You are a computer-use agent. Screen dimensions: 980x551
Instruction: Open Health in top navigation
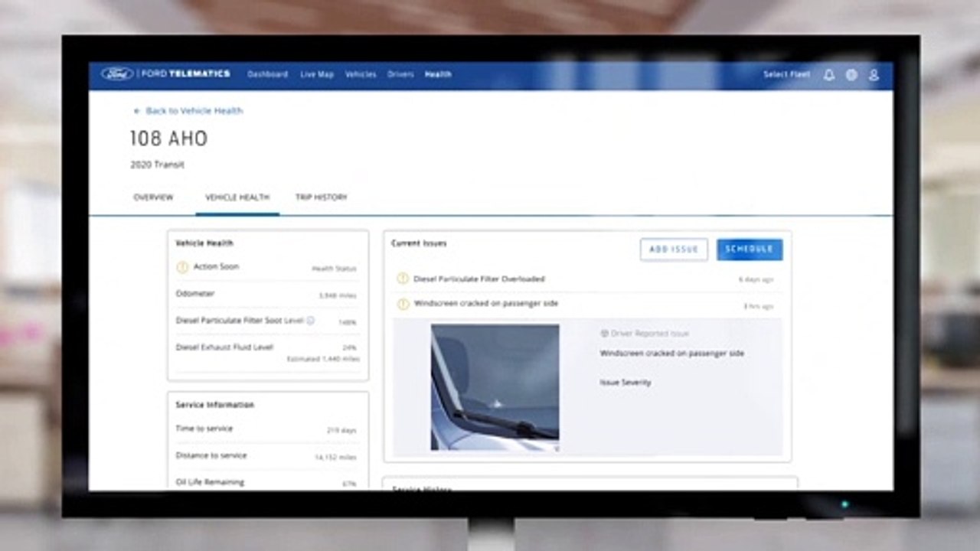pos(438,74)
